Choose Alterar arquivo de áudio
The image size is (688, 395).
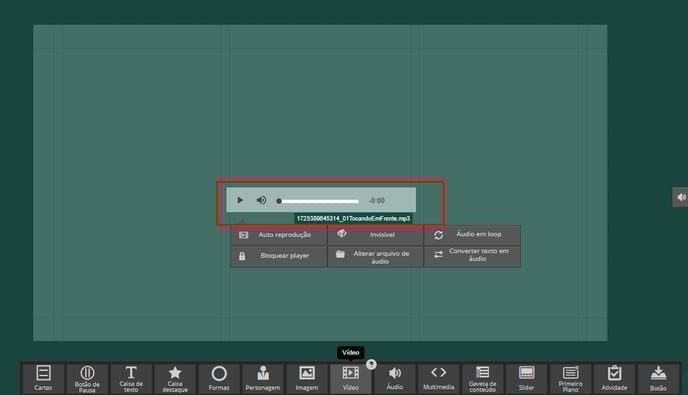[x=375, y=256]
